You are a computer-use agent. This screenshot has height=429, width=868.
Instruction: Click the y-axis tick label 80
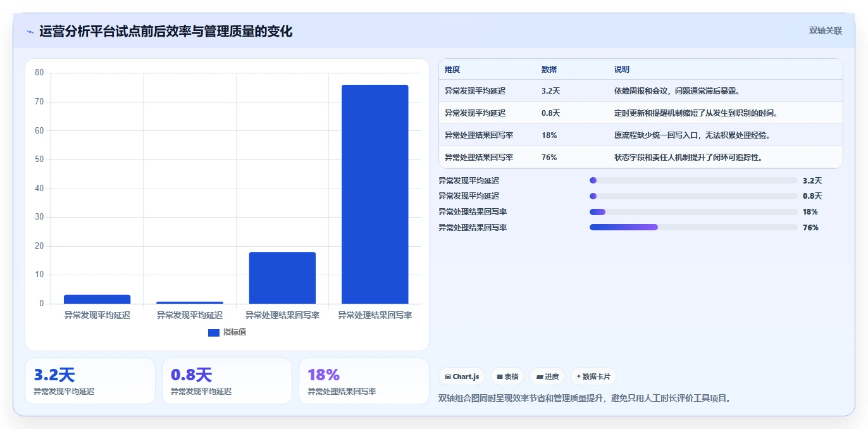click(x=39, y=73)
